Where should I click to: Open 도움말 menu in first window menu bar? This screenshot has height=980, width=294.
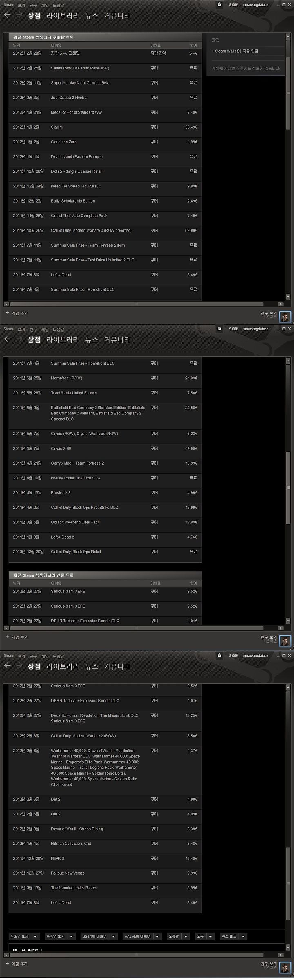click(x=58, y=5)
